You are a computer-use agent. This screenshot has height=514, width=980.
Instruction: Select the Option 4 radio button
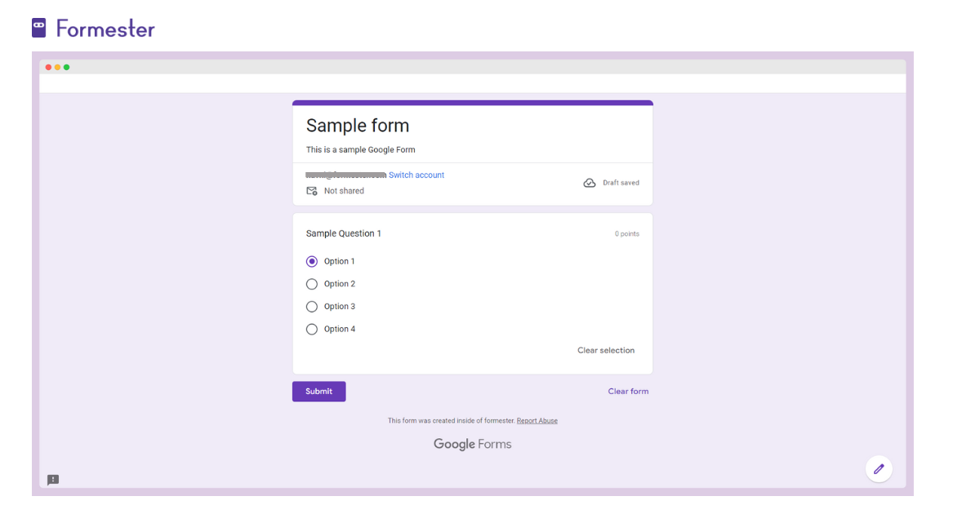coord(311,329)
